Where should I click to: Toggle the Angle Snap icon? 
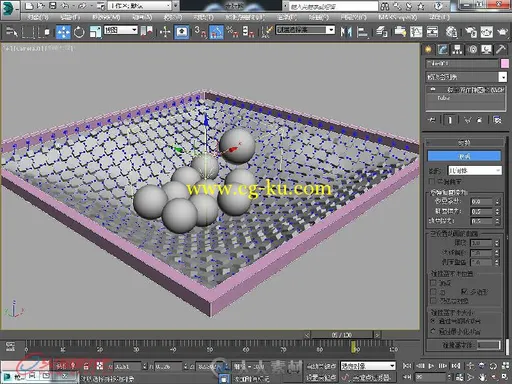click(217, 32)
